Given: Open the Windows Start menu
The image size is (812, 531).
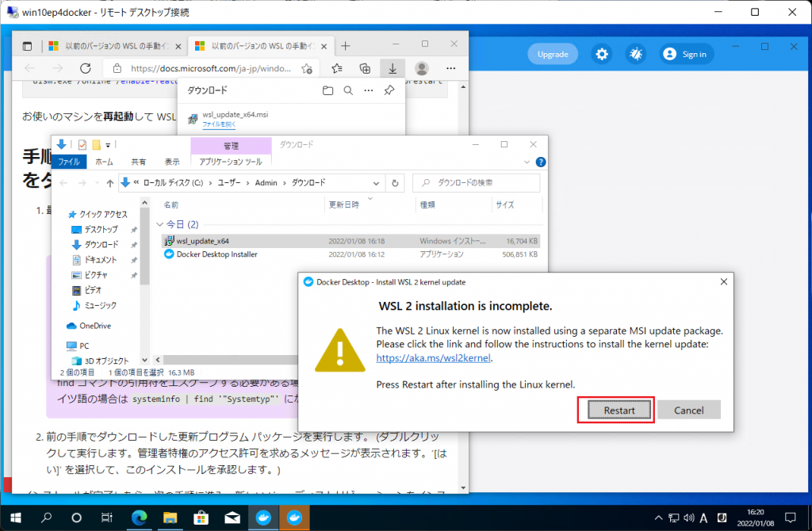Looking at the screenshot, I should 16,518.
